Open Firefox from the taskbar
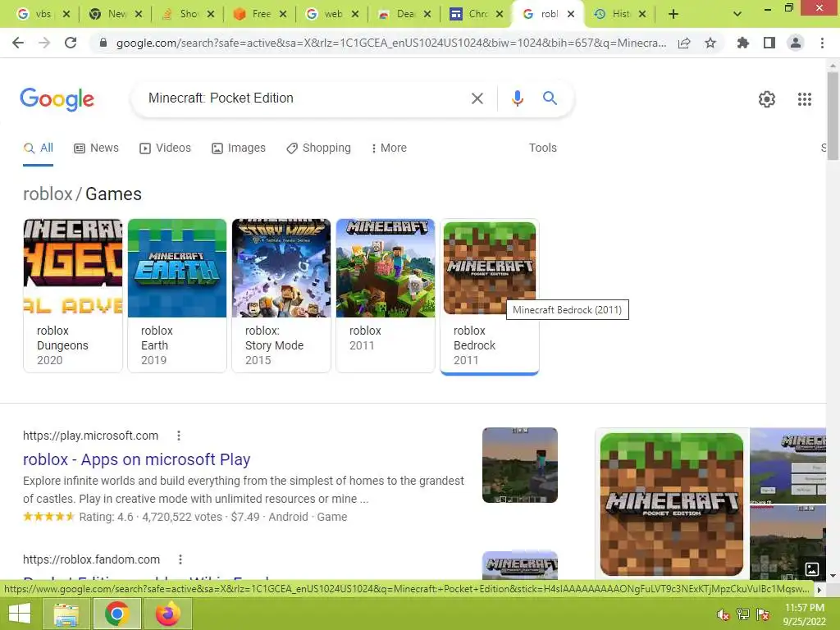 tap(168, 614)
